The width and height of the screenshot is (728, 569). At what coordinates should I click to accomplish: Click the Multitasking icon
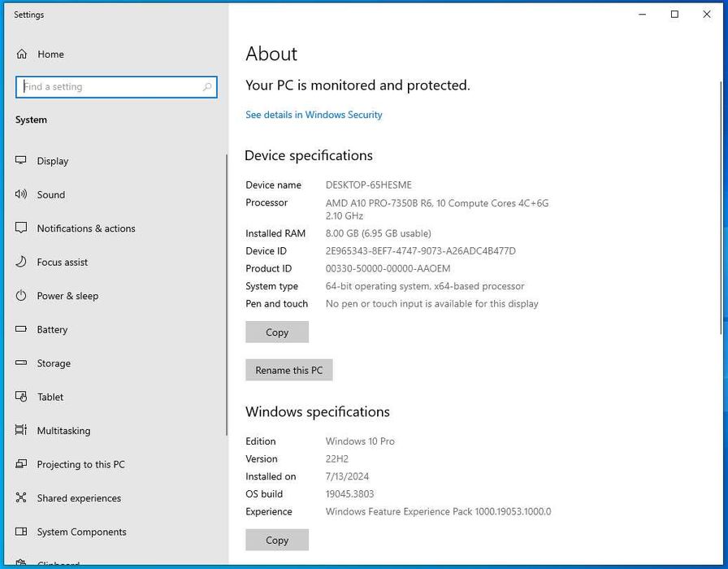pyautogui.click(x=21, y=430)
